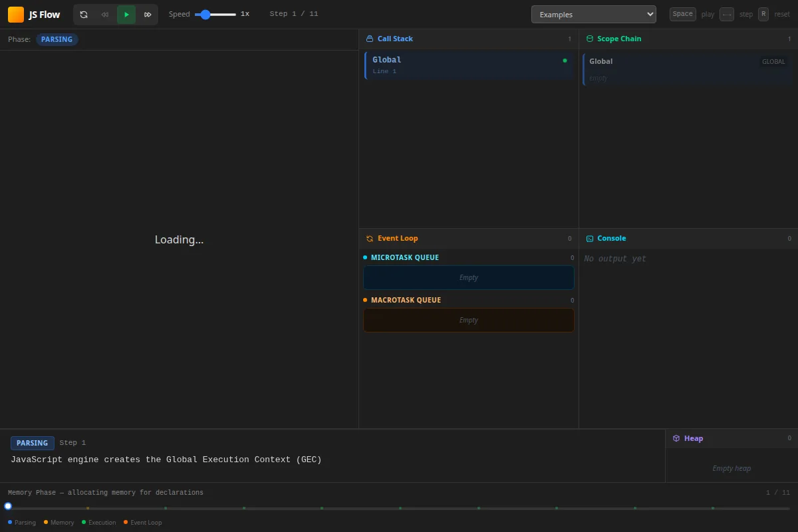Adjust the Speed slider handle

click(205, 15)
